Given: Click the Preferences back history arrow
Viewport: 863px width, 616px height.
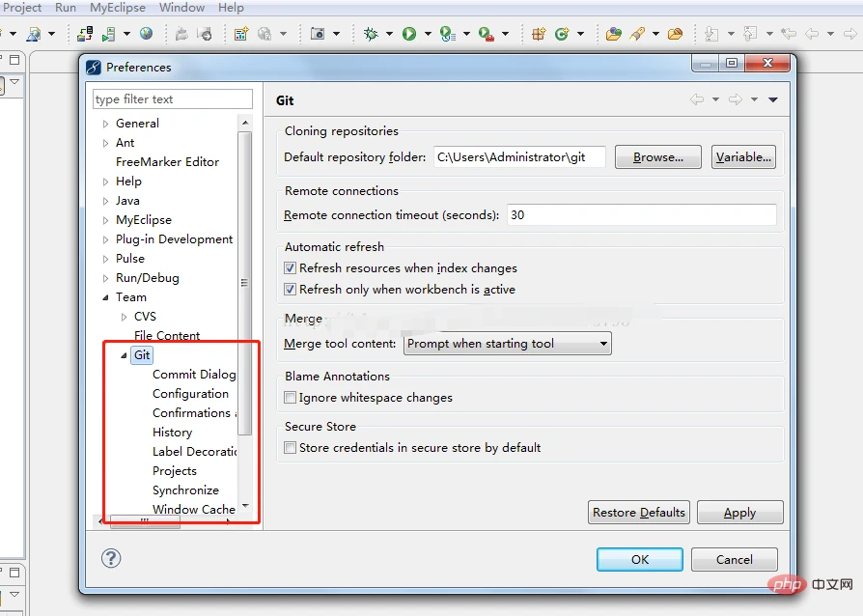Looking at the screenshot, I should 697,99.
